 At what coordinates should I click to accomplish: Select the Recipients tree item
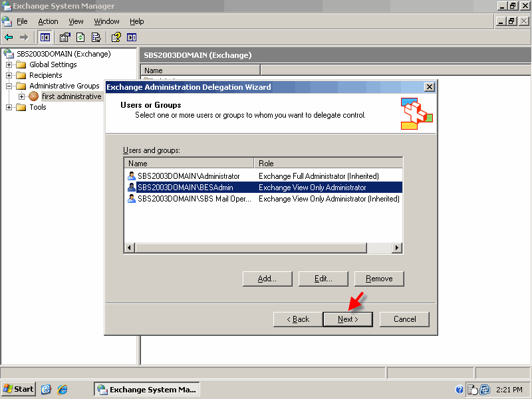coord(46,75)
